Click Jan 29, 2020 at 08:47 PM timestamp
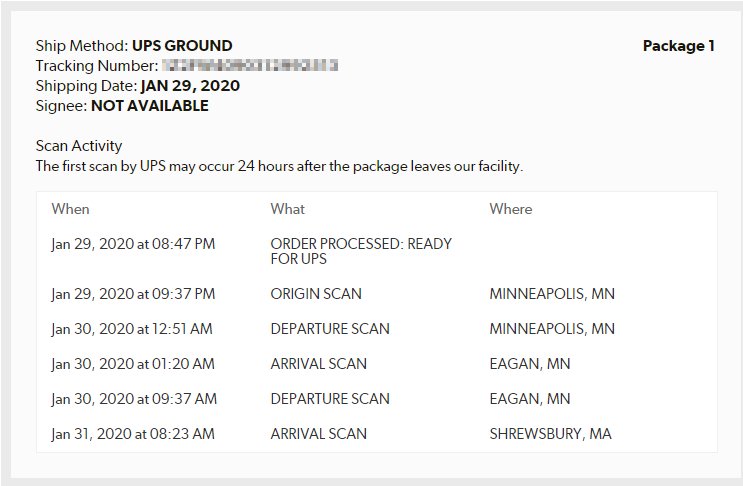Screen dimensions: 743x486 (x=133, y=243)
